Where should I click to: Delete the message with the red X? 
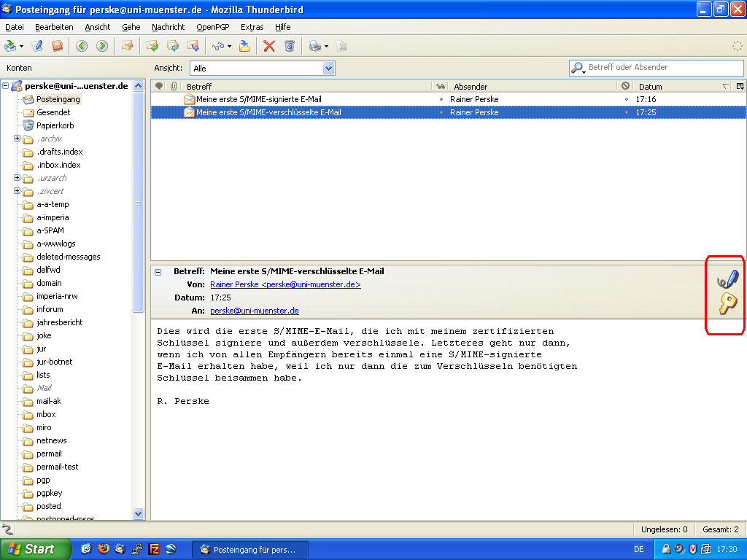[x=269, y=46]
